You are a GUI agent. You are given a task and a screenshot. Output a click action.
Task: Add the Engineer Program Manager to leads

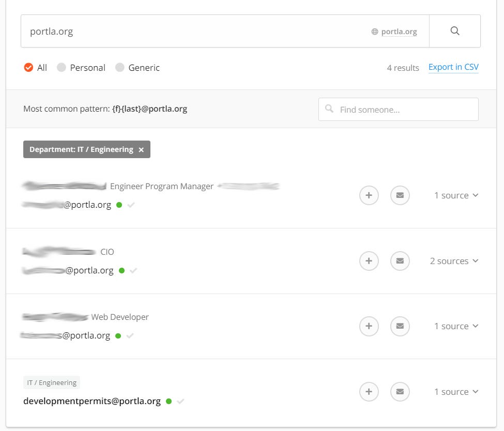(369, 195)
